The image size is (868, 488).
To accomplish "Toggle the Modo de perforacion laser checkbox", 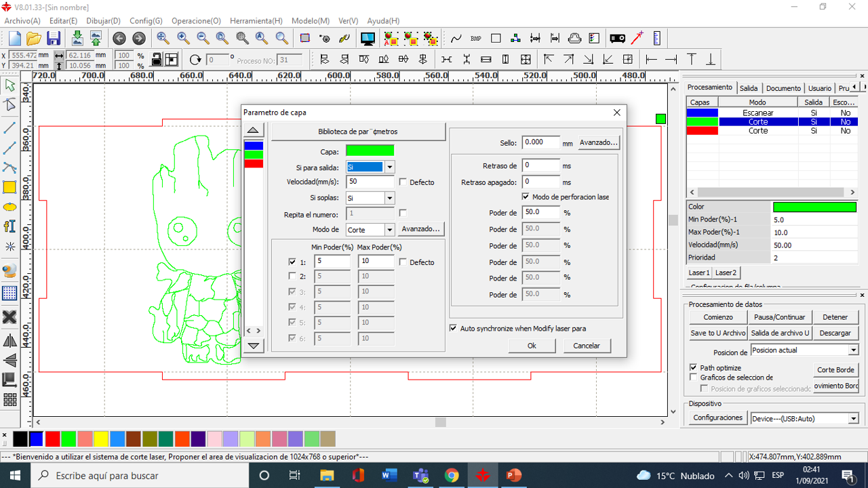I will (x=526, y=197).
